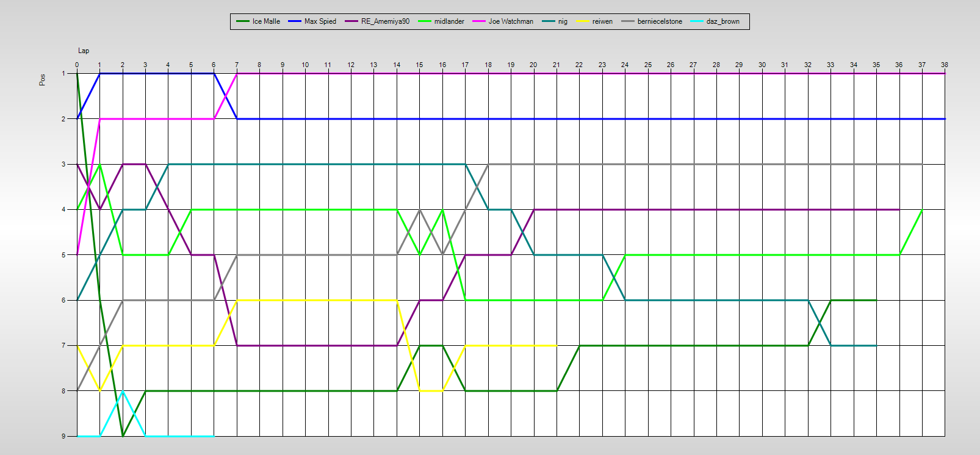Click the "Lap" axis title
The height and width of the screenshot is (455, 980).
(x=84, y=51)
